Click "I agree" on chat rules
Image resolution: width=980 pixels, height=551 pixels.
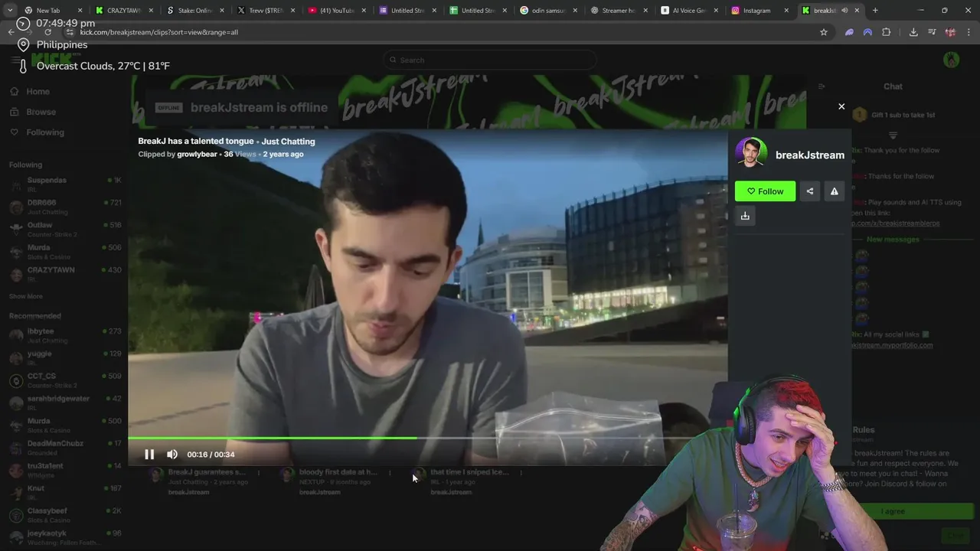[x=893, y=511]
